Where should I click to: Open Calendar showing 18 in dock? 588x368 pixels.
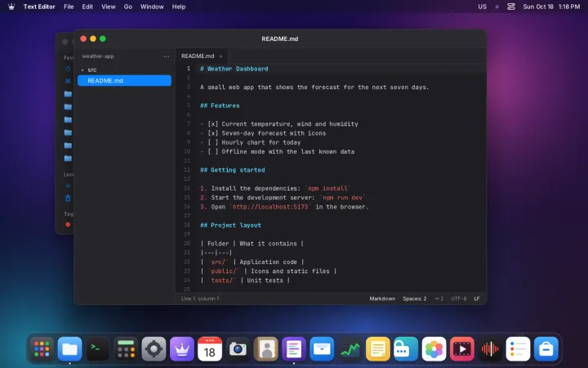click(210, 349)
